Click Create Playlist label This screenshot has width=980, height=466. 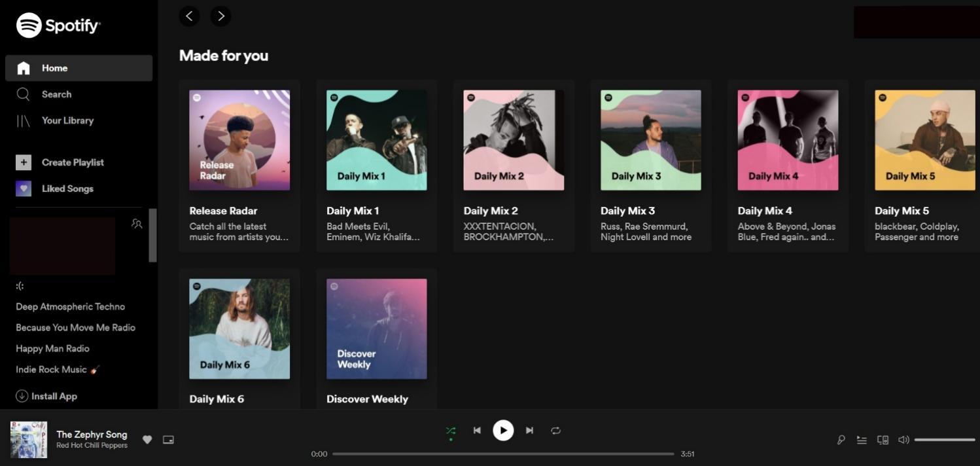click(73, 162)
